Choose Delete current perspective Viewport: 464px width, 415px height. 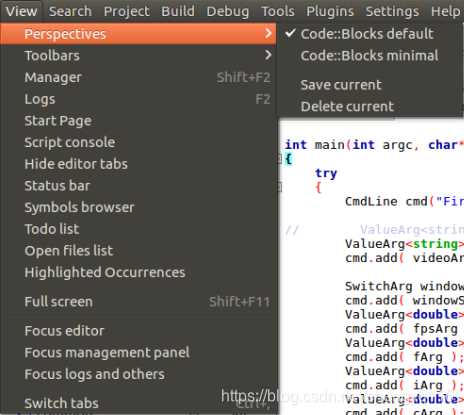(370, 106)
